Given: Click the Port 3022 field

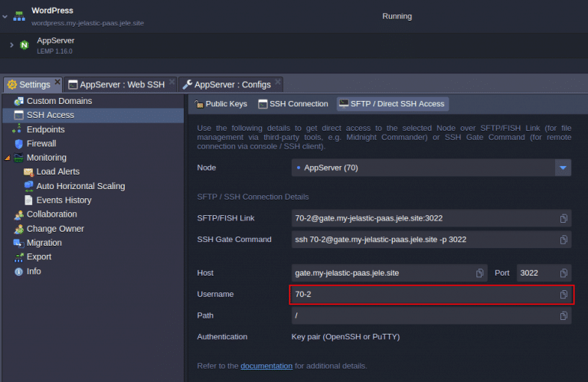Looking at the screenshot, I should [x=544, y=273].
